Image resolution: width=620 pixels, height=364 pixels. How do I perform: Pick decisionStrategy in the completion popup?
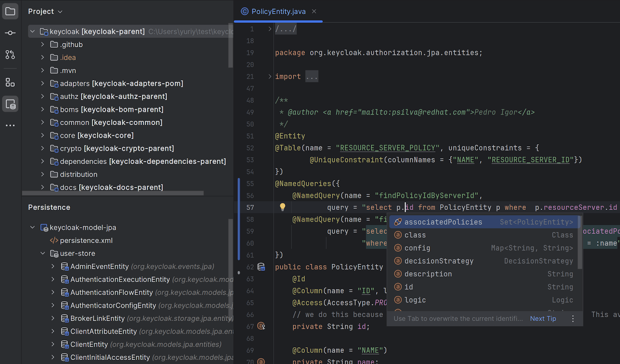coord(439,261)
